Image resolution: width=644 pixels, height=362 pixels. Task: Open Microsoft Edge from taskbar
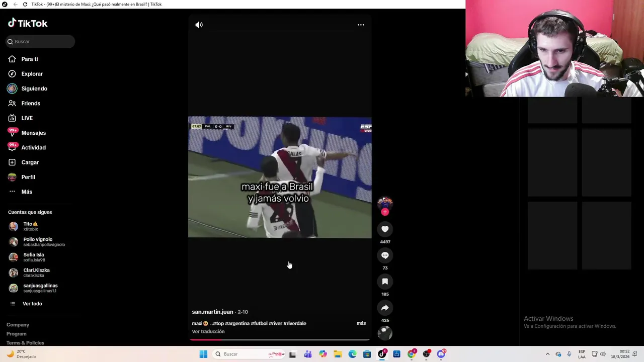pos(352,354)
